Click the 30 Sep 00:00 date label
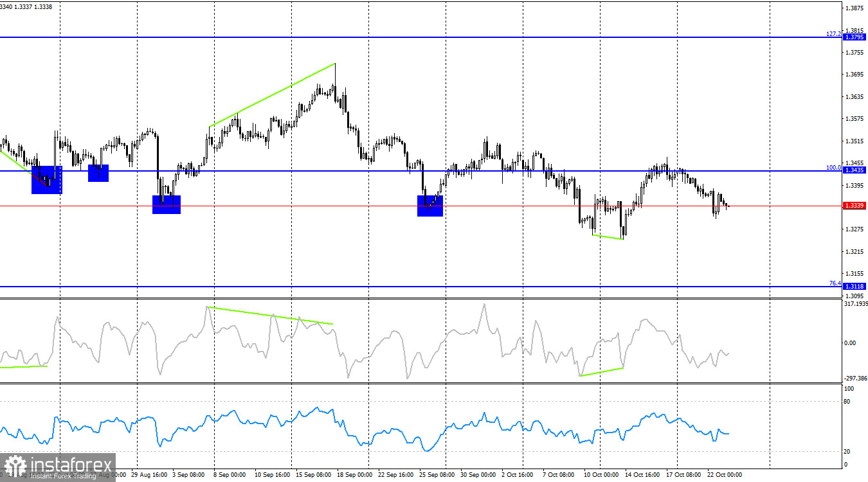Viewport: 868px width, 482px height. (x=477, y=475)
